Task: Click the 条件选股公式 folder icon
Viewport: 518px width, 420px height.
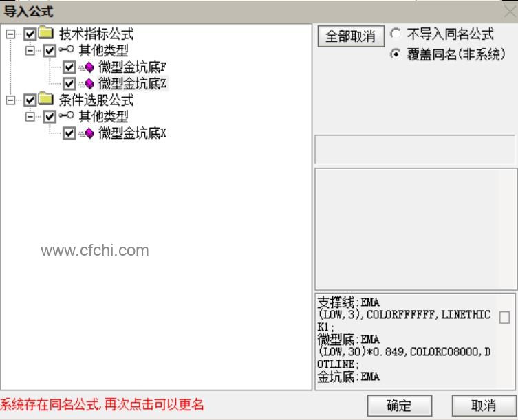Action: [x=45, y=99]
